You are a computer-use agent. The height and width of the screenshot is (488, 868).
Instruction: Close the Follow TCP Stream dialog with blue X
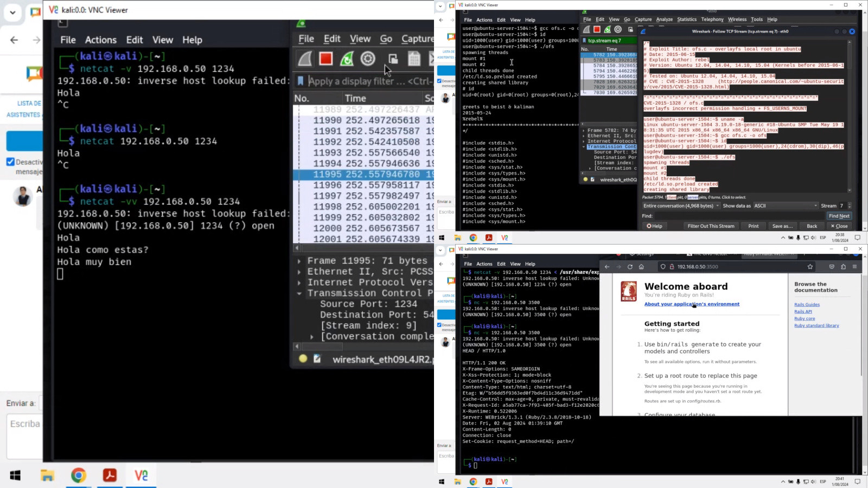(x=852, y=31)
